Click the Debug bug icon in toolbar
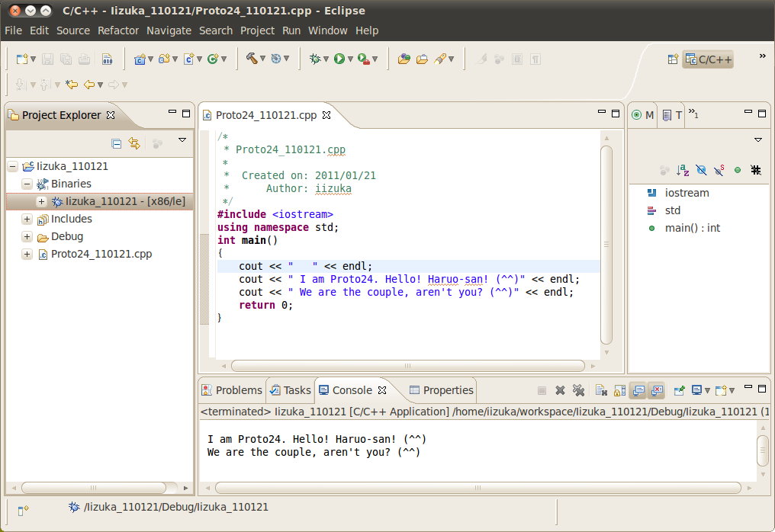The height and width of the screenshot is (532, 775). pyautogui.click(x=315, y=59)
